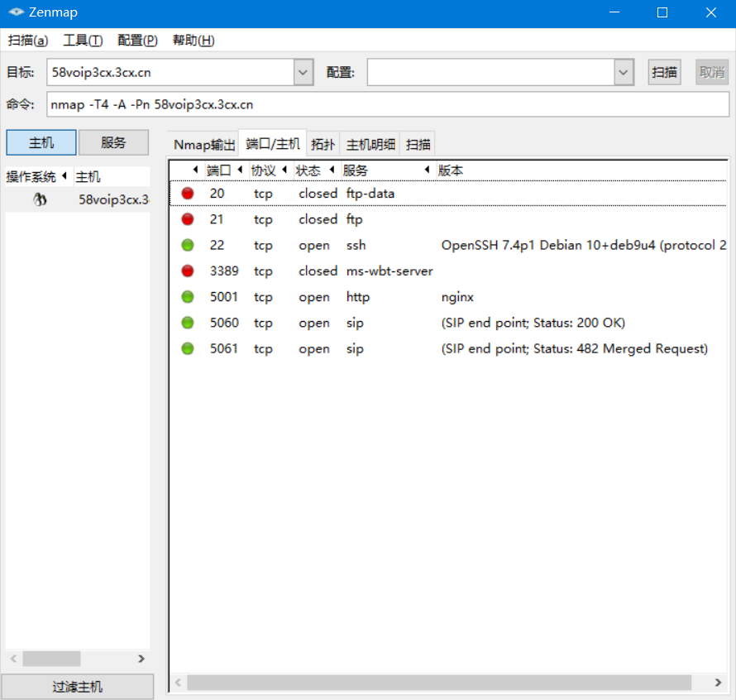Open the 扫描(a) menu
This screenshot has height=700, width=736.
(x=28, y=41)
